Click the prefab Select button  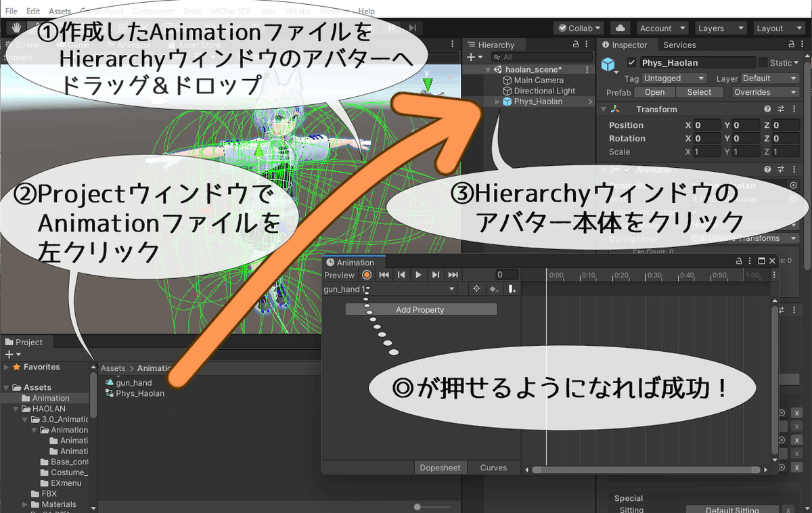(699, 92)
